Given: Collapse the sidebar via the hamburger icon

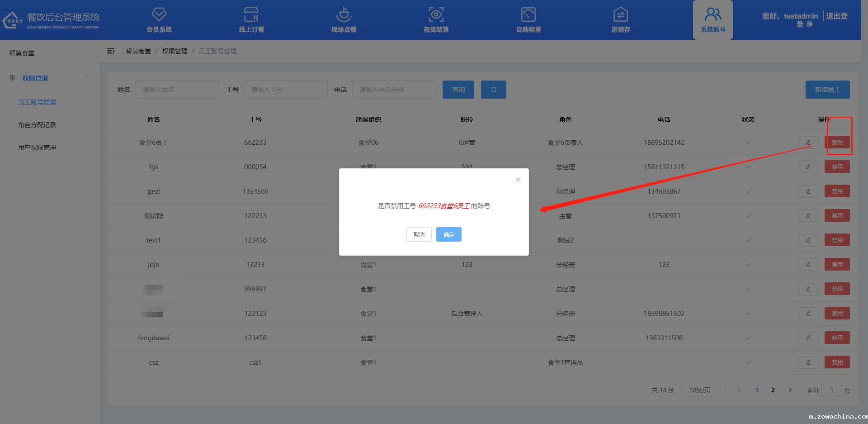Looking at the screenshot, I should 111,51.
